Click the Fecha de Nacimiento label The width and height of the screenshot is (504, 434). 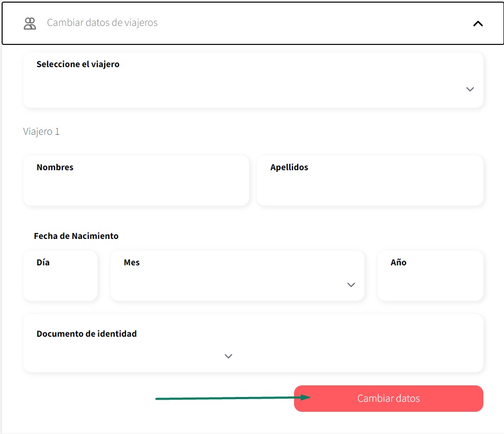(x=76, y=236)
